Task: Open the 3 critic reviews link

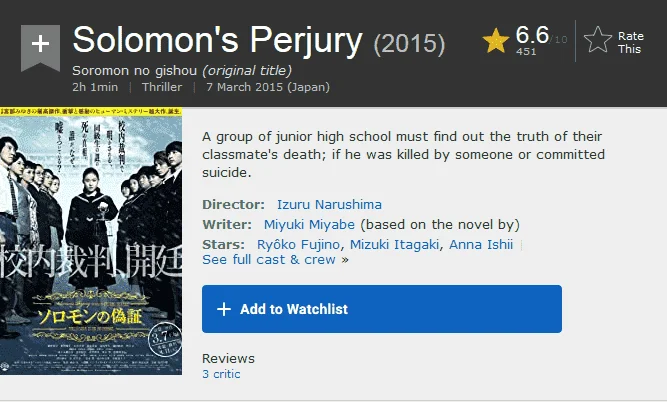Action: (221, 374)
